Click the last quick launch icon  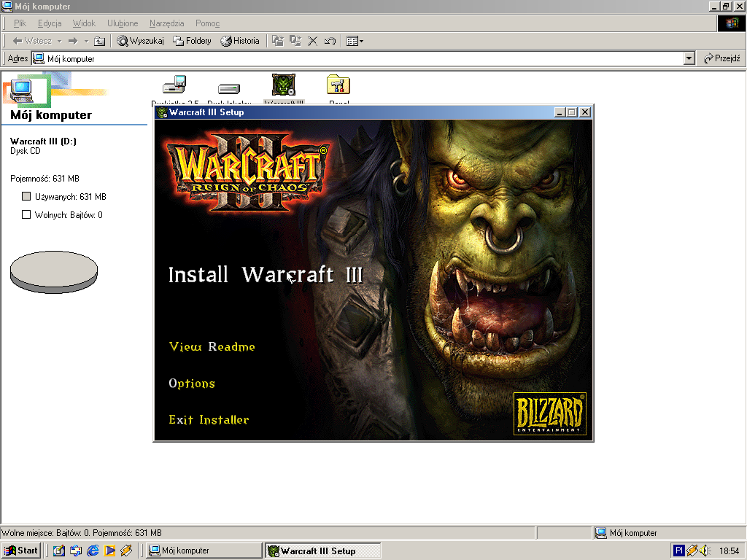click(126, 551)
